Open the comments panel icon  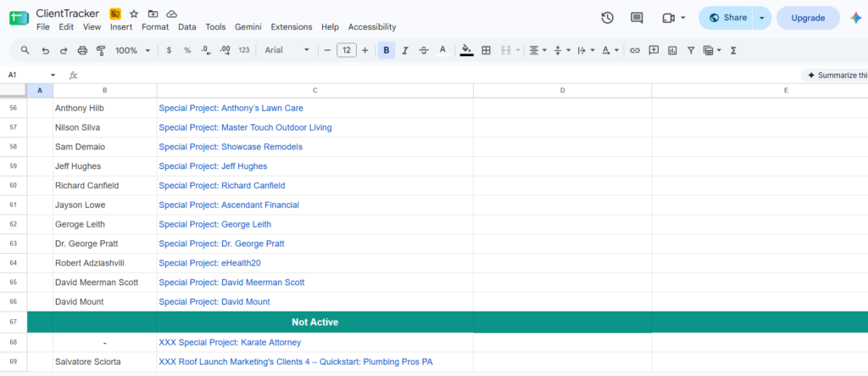pyautogui.click(x=637, y=18)
